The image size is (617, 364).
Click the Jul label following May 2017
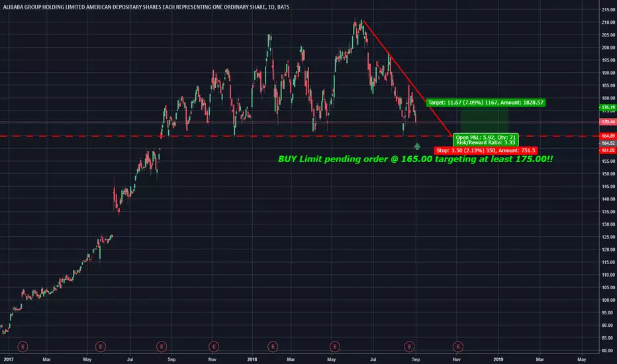click(130, 359)
